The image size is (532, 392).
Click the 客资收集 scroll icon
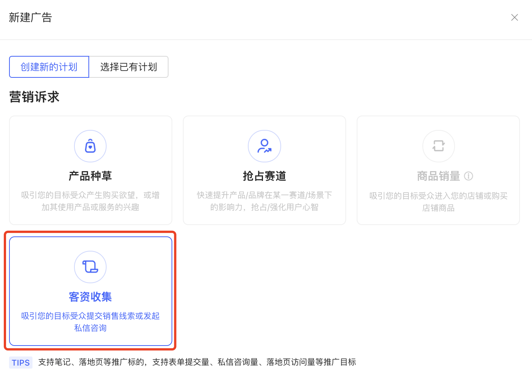click(90, 267)
